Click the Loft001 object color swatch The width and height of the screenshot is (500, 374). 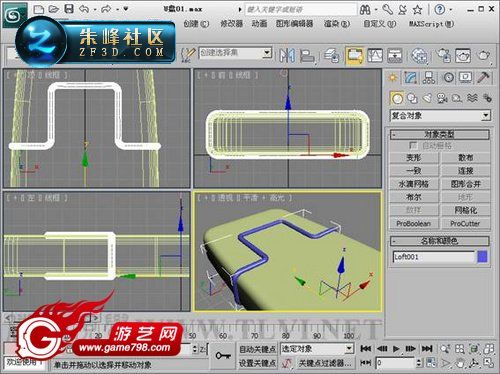pyautogui.click(x=482, y=257)
